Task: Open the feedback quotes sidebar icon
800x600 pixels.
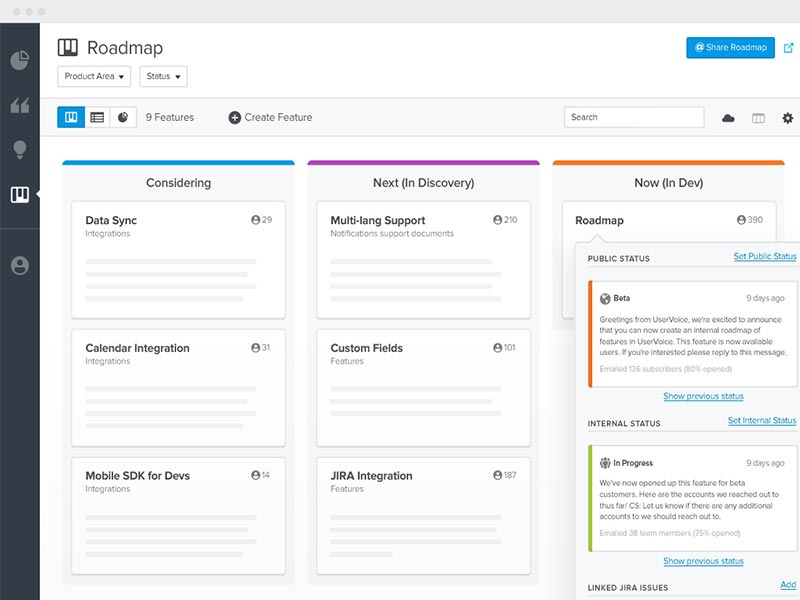Action: pos(19,105)
